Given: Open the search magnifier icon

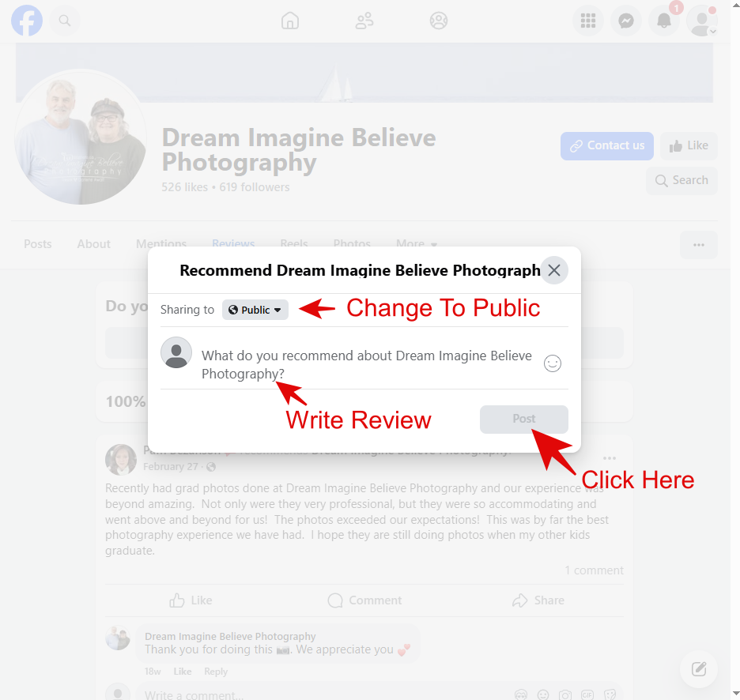Looking at the screenshot, I should (65, 21).
